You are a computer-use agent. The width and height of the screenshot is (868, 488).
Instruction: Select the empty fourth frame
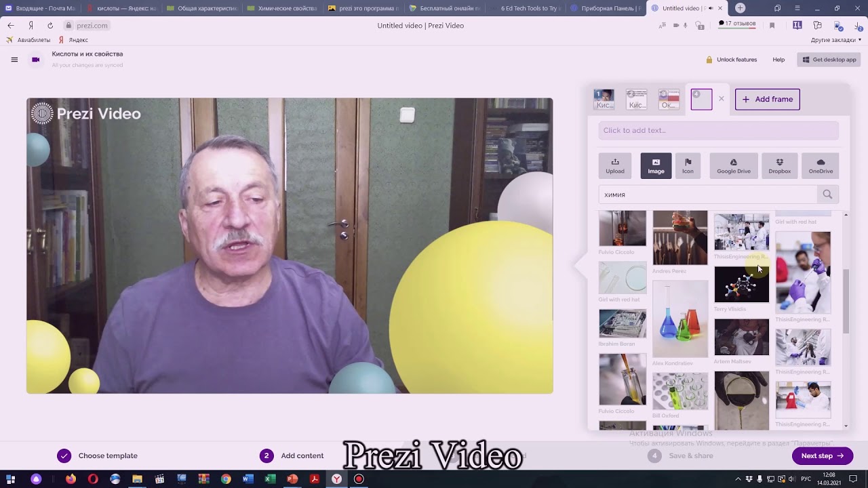click(x=701, y=100)
